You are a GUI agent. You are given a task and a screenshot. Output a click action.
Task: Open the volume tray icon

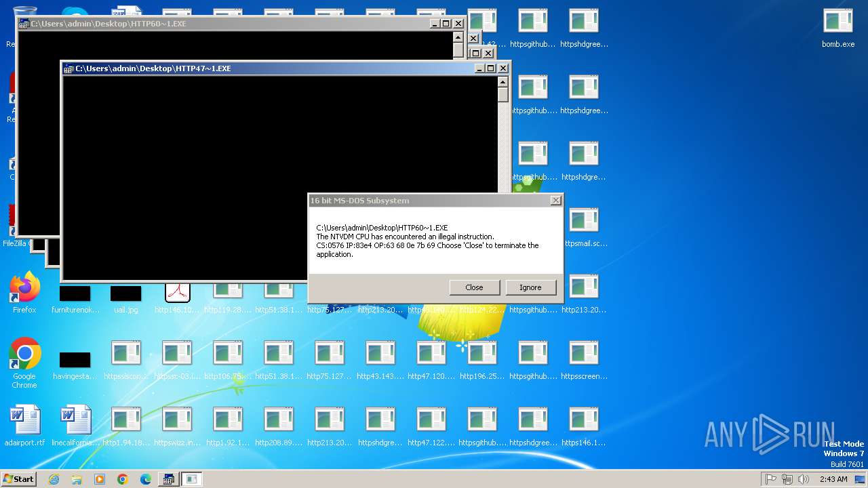804,479
